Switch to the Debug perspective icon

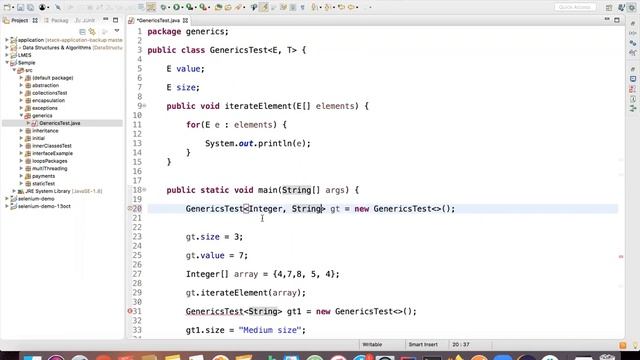632,7
